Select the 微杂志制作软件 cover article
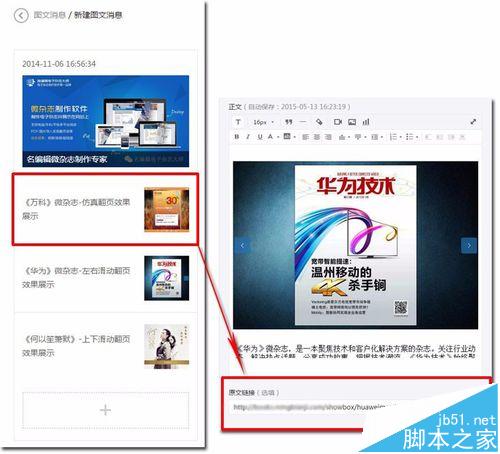Image resolution: width=500 pixels, height=454 pixels. pos(105,121)
